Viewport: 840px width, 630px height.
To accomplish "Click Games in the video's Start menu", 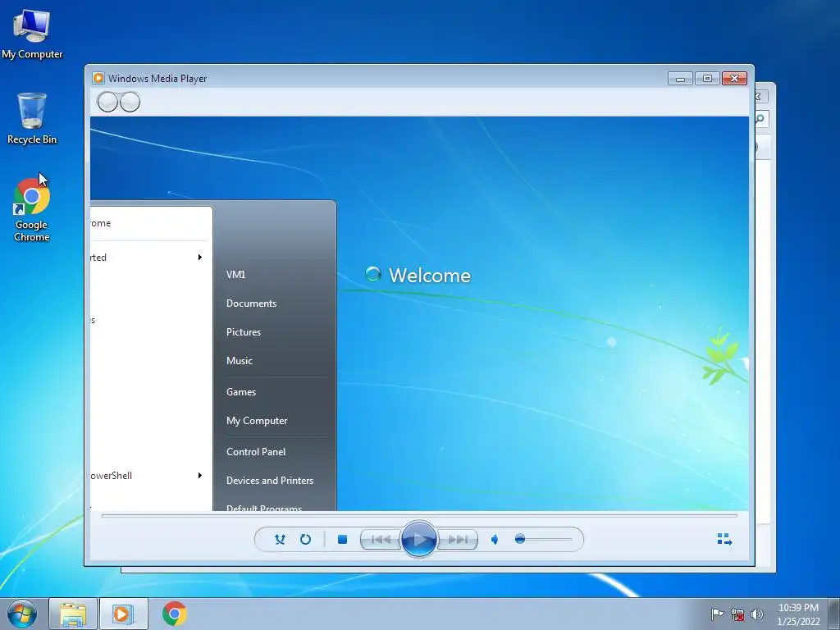I will (x=241, y=391).
